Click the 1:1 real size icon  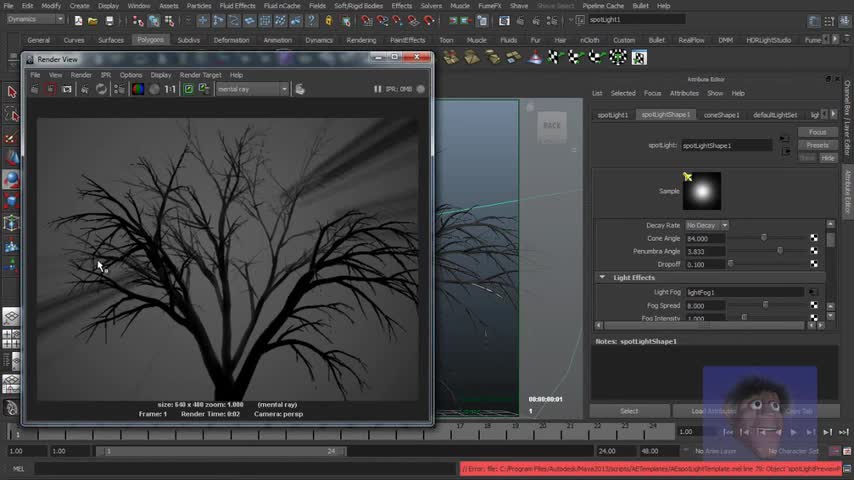[170, 89]
